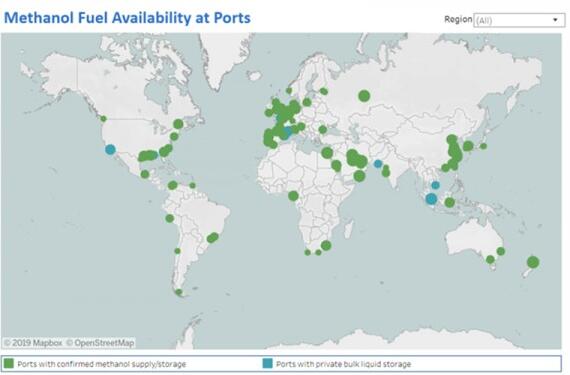Select the green marker at South America's southern tip
This screenshot has height=375, width=570.
click(x=178, y=292)
